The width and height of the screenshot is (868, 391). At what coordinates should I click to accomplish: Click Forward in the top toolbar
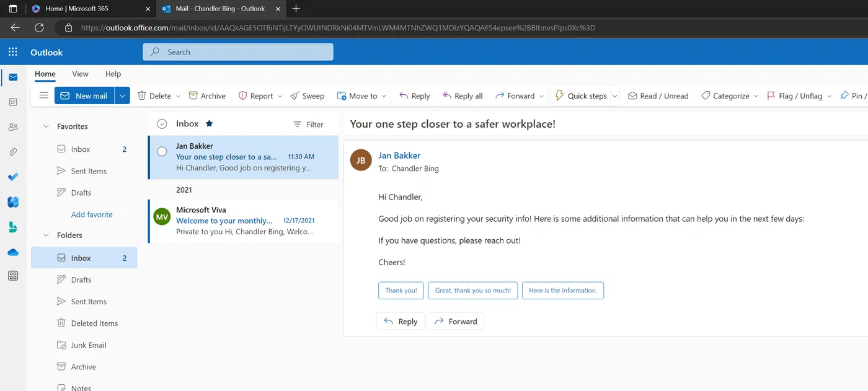click(x=515, y=96)
